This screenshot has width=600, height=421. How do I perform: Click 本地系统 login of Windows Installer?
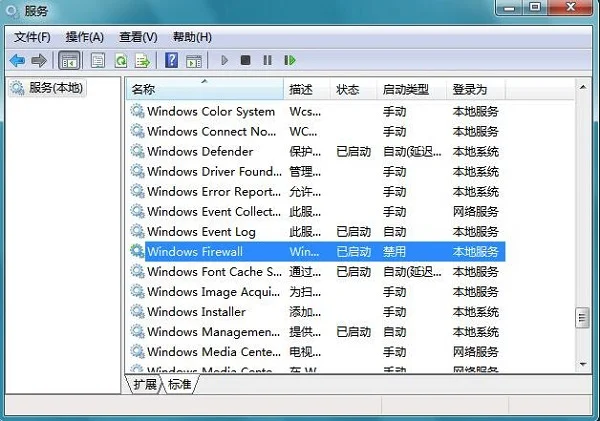pos(476,311)
